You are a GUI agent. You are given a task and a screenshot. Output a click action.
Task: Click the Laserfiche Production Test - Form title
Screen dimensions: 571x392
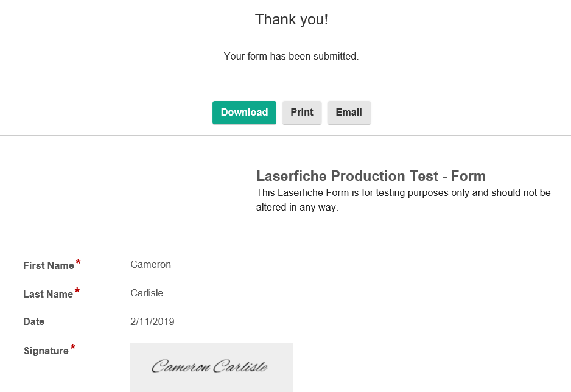pos(371,176)
